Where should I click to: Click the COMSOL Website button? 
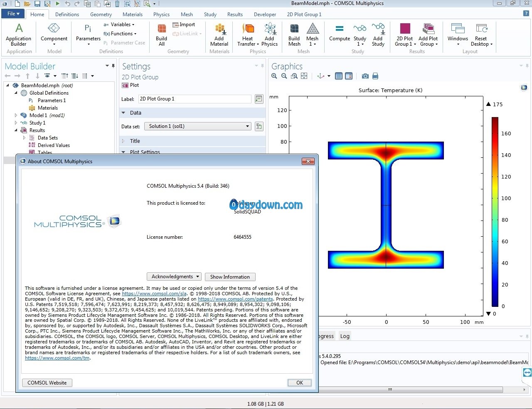pos(47,383)
